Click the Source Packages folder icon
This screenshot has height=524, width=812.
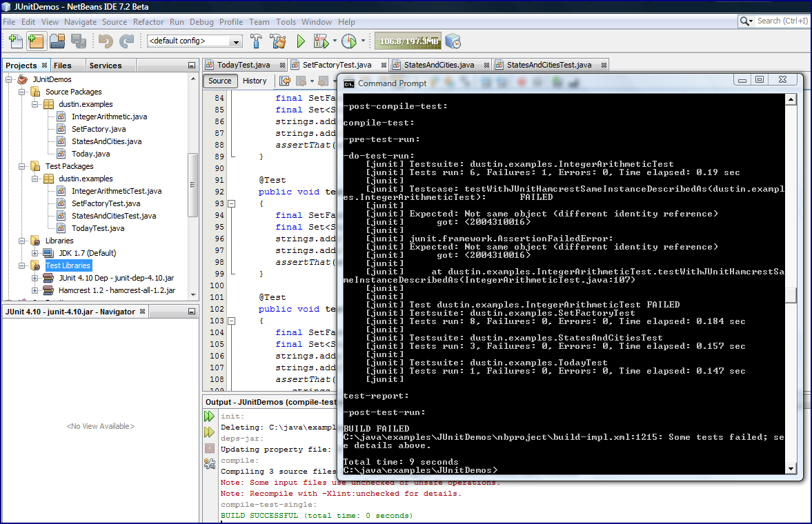[x=36, y=92]
